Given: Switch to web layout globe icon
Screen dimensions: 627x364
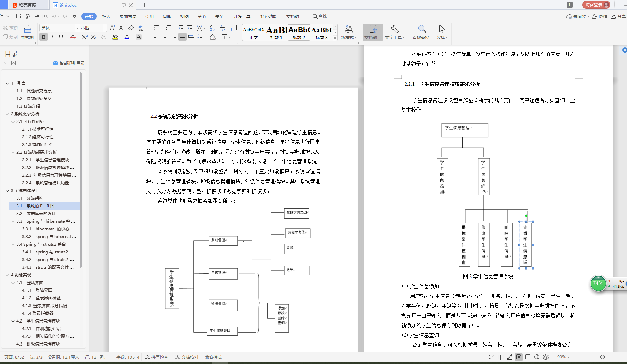Looking at the screenshot, I should 537,357.
